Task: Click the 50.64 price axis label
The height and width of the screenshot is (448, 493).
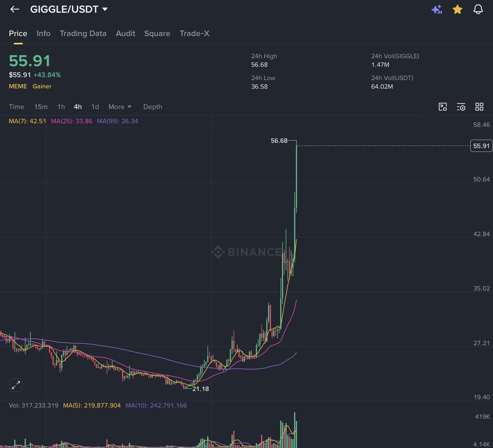Action: click(481, 179)
